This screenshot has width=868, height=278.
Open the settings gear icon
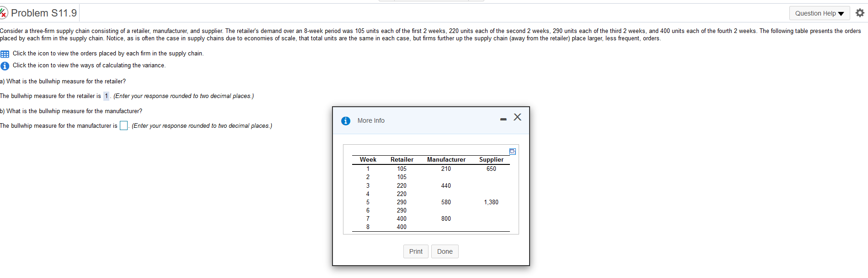860,13
